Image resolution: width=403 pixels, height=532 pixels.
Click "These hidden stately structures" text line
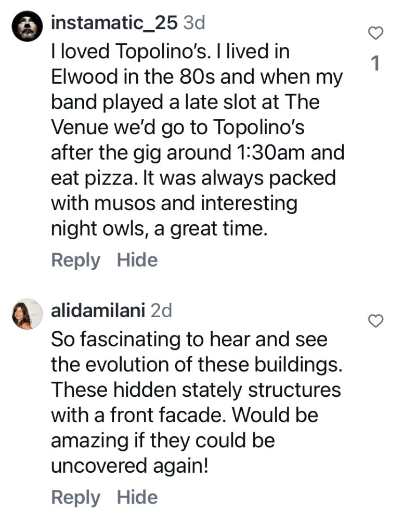pos(196,390)
